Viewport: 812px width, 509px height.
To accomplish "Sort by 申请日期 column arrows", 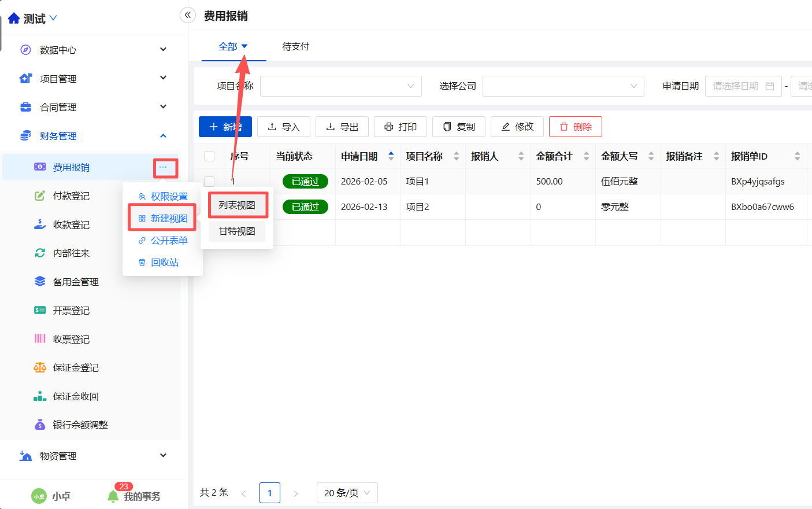I will click(391, 156).
